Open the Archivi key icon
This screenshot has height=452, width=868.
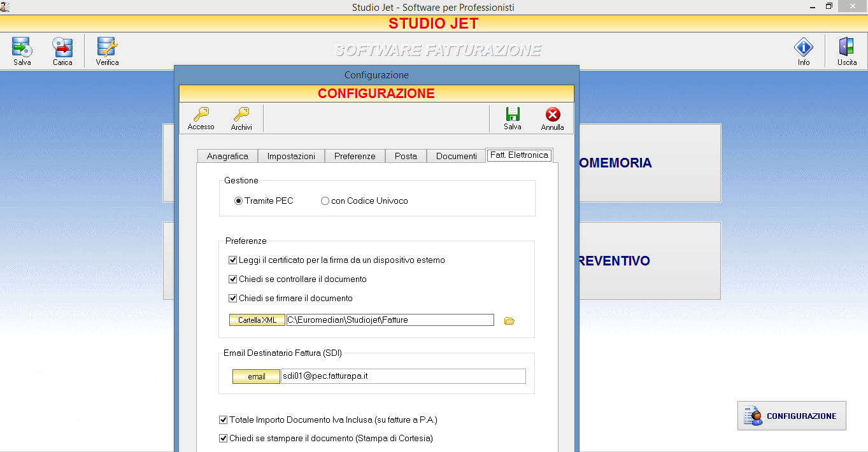(241, 114)
